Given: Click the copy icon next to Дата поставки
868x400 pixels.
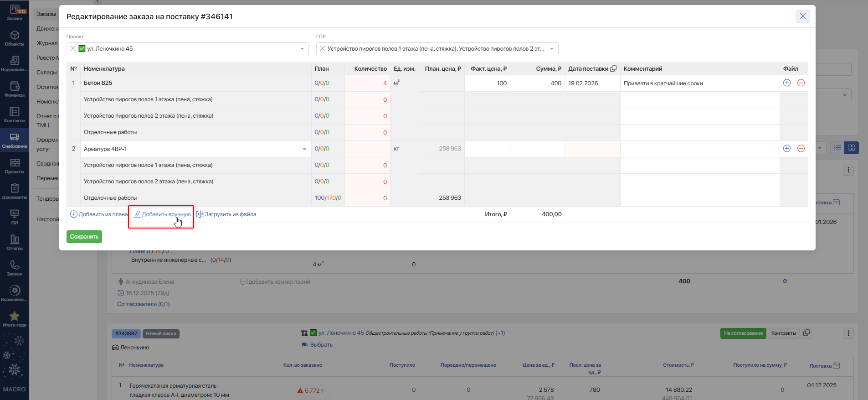Looking at the screenshot, I should coord(613,69).
